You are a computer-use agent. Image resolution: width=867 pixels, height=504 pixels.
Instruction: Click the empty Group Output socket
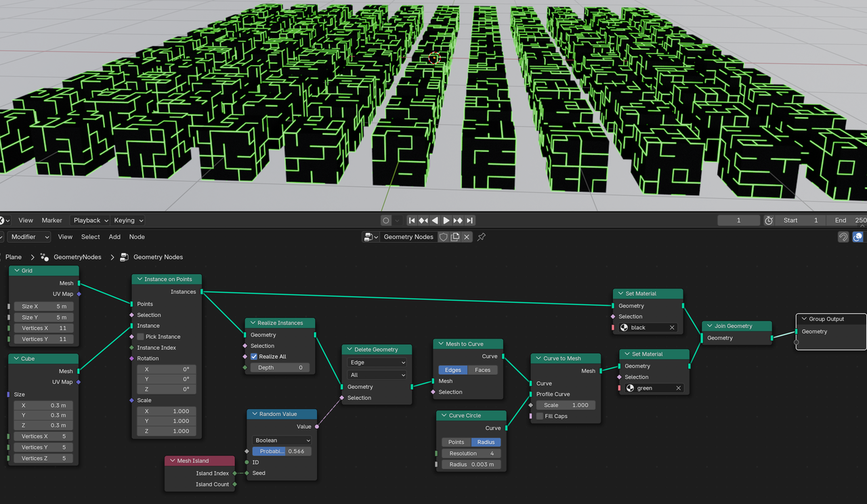797,342
